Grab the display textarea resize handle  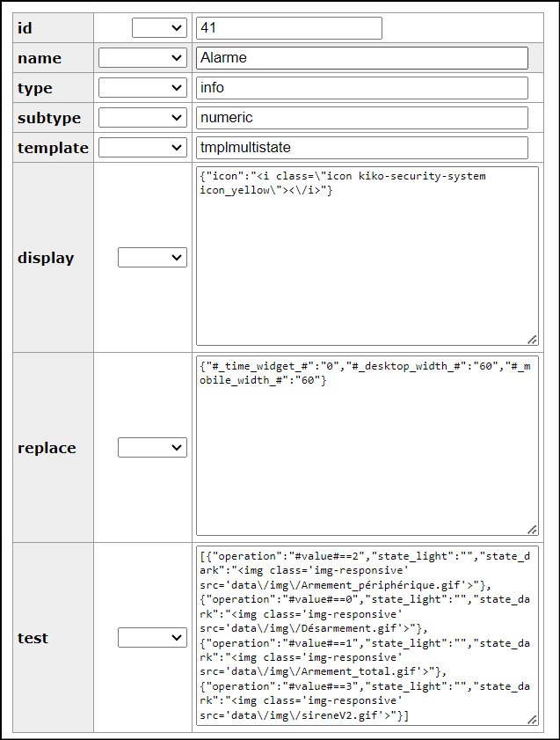(532, 340)
